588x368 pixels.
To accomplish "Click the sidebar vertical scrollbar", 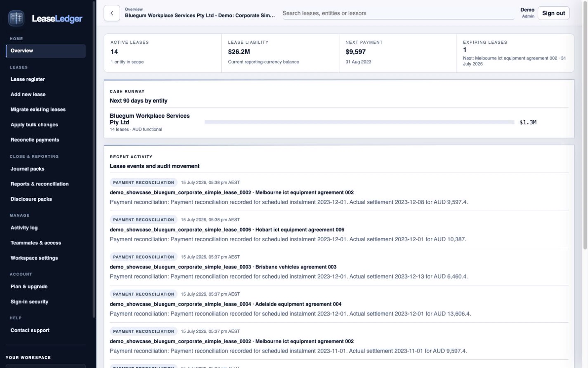I will coord(94,159).
